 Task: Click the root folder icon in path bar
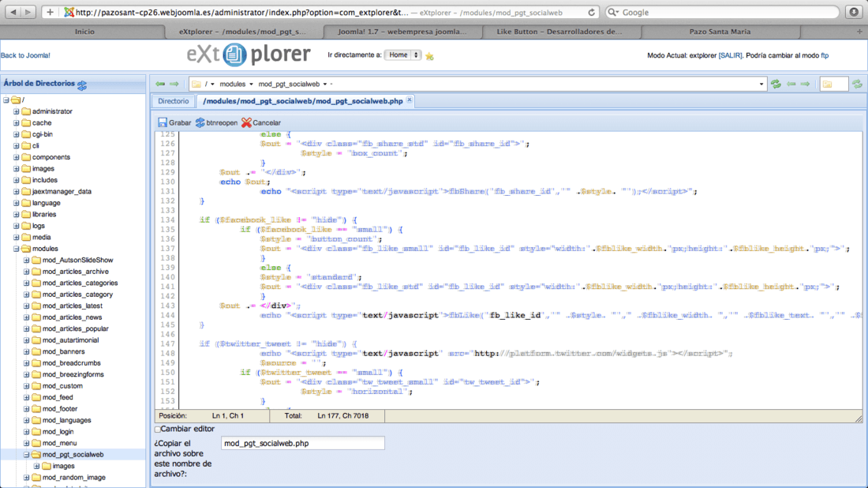(196, 84)
